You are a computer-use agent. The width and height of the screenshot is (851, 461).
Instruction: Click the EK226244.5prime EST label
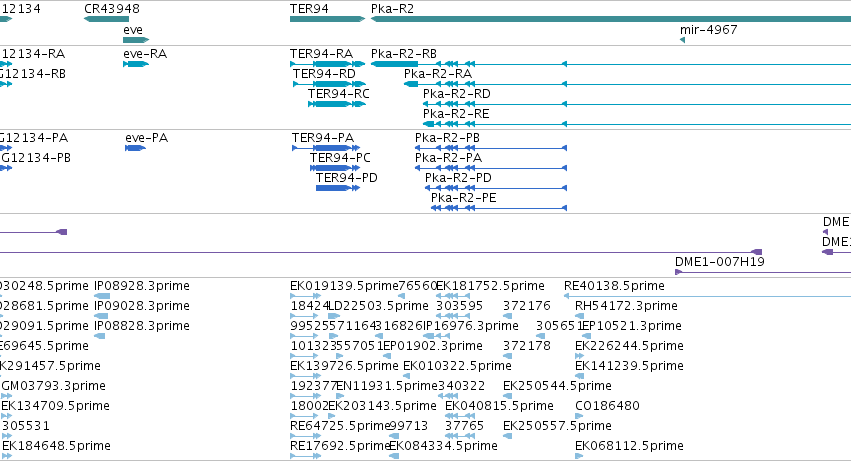tap(629, 346)
